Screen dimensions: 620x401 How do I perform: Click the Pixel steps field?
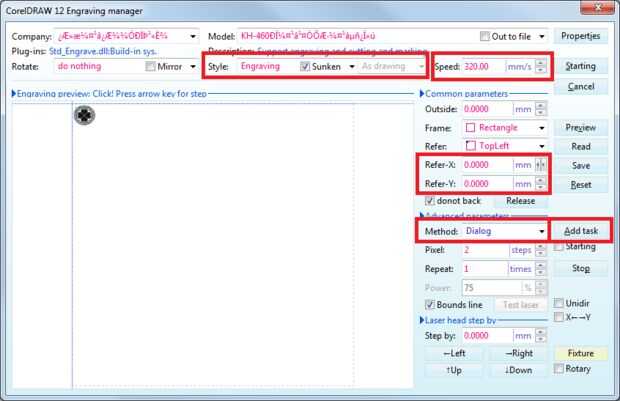click(485, 250)
